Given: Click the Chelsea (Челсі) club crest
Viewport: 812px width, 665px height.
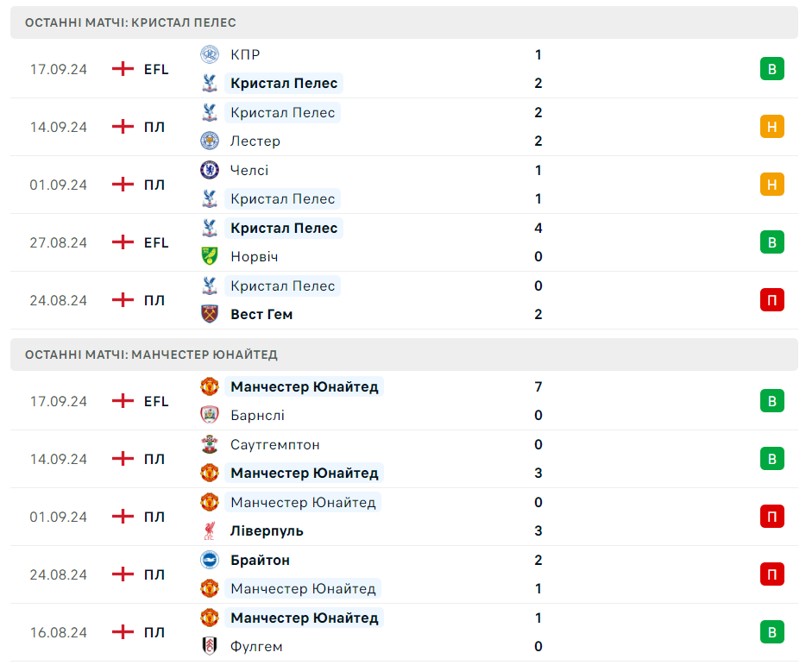Looking at the screenshot, I should coord(209,170).
